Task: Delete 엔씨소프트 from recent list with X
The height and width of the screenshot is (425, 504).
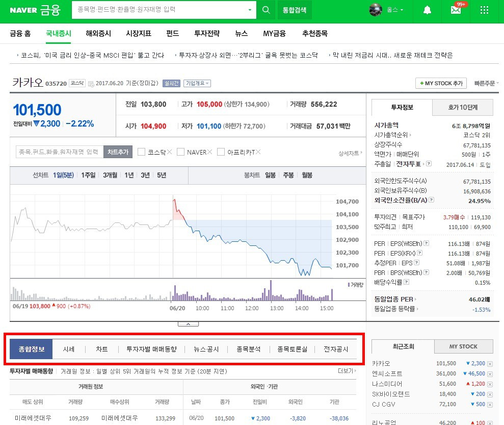Action: point(490,374)
